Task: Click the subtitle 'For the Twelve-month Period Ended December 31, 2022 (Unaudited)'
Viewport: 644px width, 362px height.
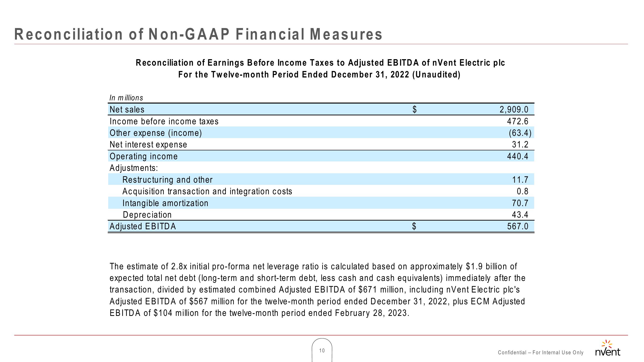Action: click(x=319, y=74)
